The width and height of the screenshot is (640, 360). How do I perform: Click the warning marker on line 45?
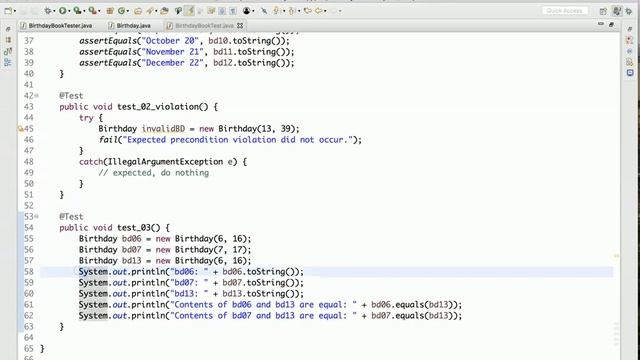click(x=21, y=129)
